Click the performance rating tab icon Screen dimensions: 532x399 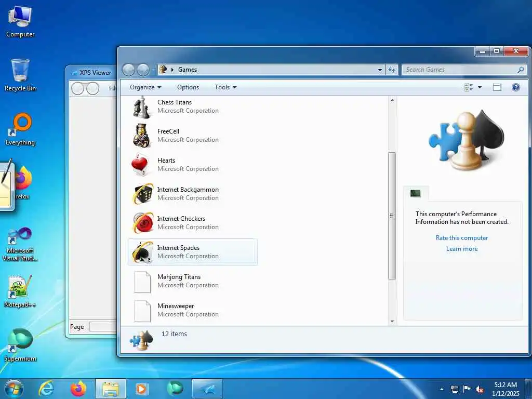tap(415, 193)
